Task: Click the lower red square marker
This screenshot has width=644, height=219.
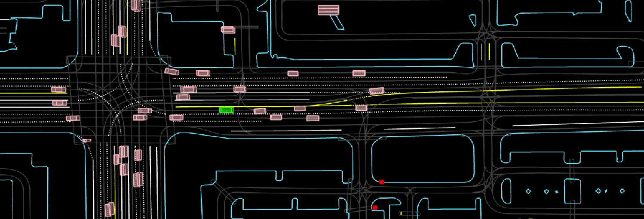Action: pyautogui.click(x=375, y=208)
